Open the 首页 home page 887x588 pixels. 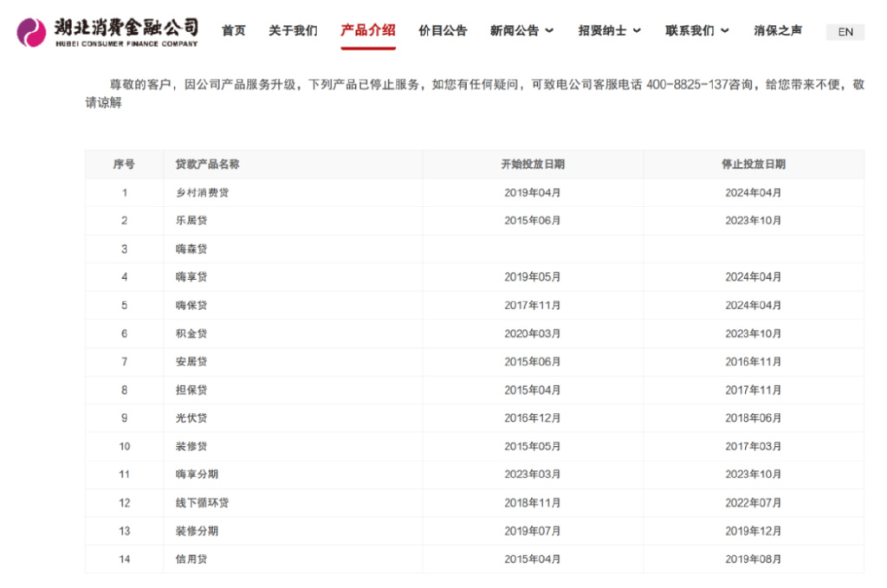click(234, 30)
